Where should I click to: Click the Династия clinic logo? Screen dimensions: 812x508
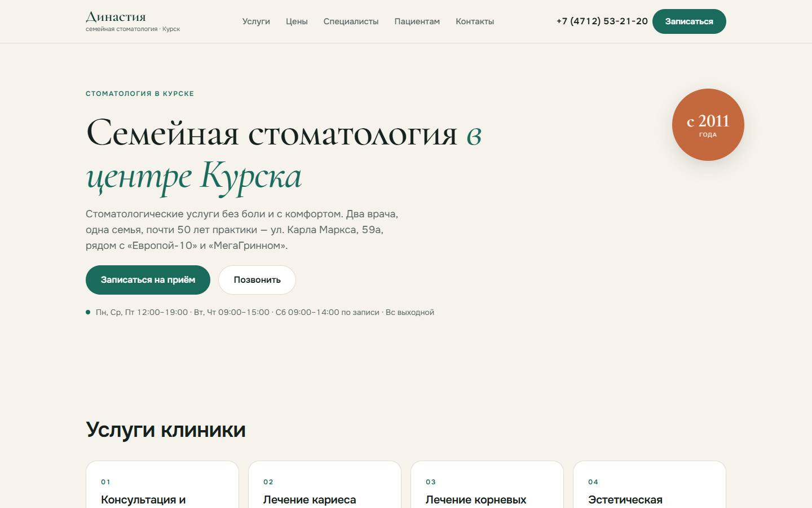pyautogui.click(x=133, y=21)
